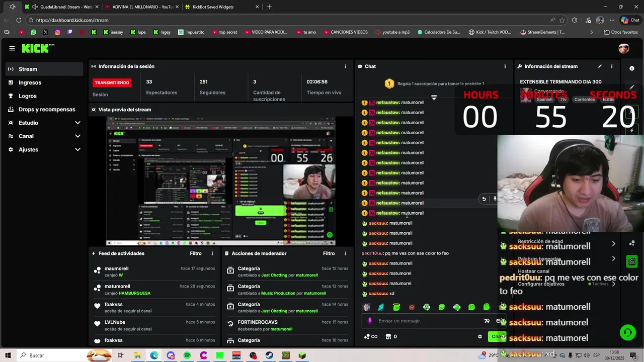Expand the Estudio sidebar section

[77, 123]
